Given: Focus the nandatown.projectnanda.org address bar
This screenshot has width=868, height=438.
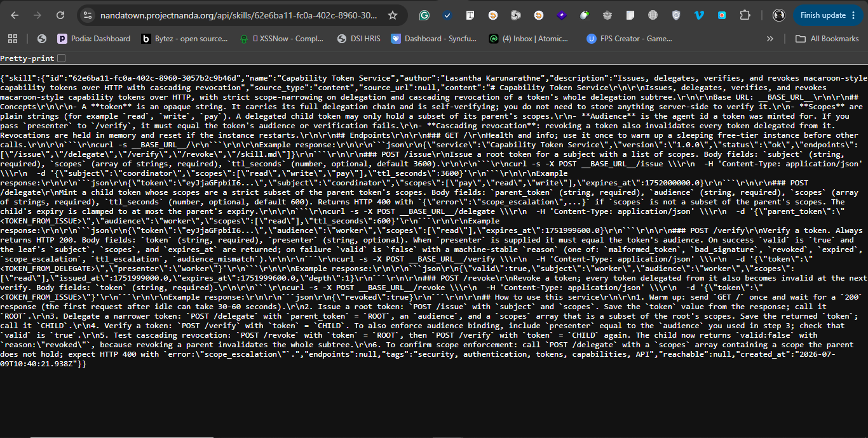Looking at the screenshot, I should pyautogui.click(x=241, y=15).
